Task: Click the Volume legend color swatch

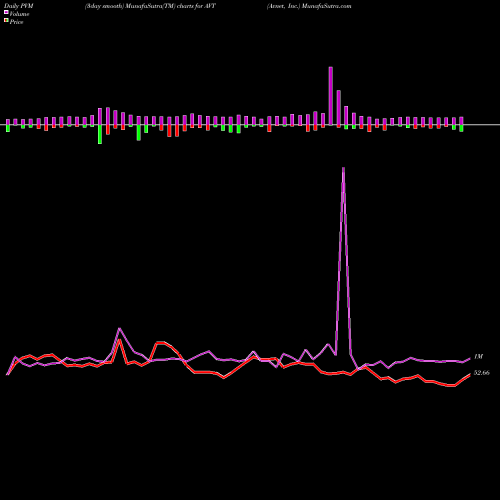Action: pyautogui.click(x=6, y=12)
